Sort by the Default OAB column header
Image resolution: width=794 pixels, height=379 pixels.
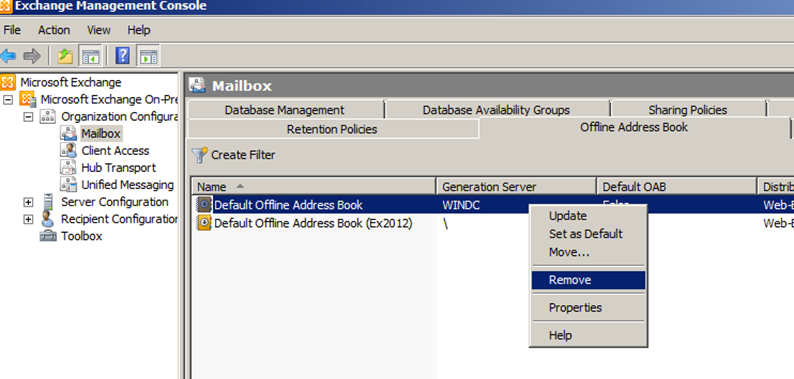tap(677, 186)
